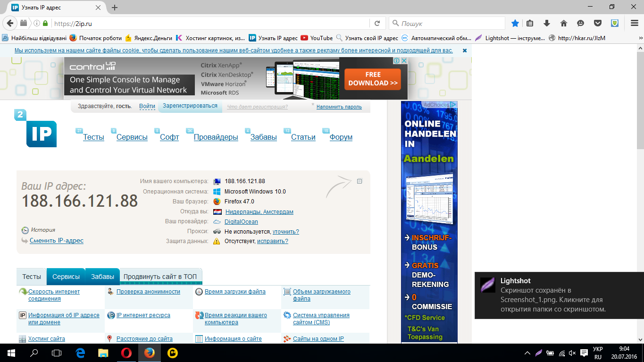The width and height of the screenshot is (644, 362).
Task: Open the Action Center notifications icon
Action: [584, 353]
